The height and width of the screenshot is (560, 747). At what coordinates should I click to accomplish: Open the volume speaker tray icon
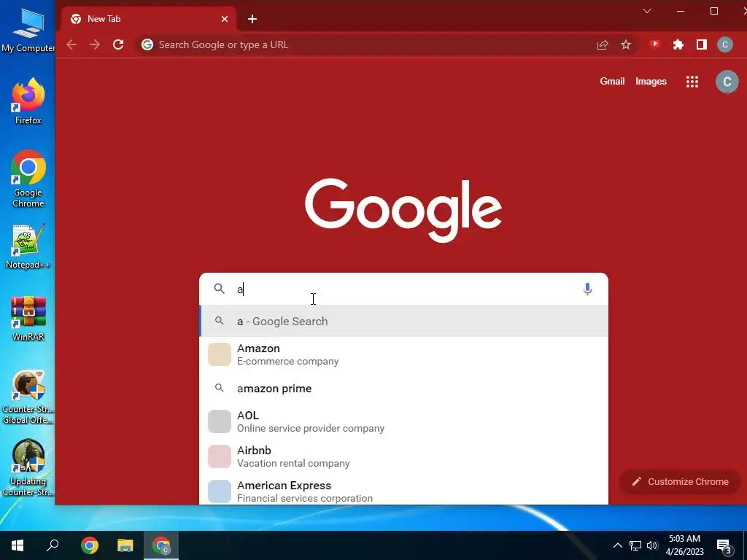pyautogui.click(x=652, y=545)
